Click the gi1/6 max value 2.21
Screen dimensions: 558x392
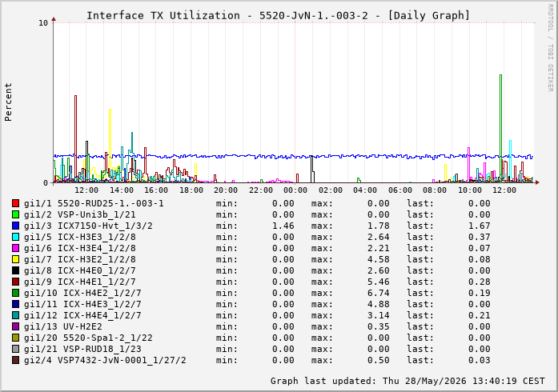coord(379,248)
